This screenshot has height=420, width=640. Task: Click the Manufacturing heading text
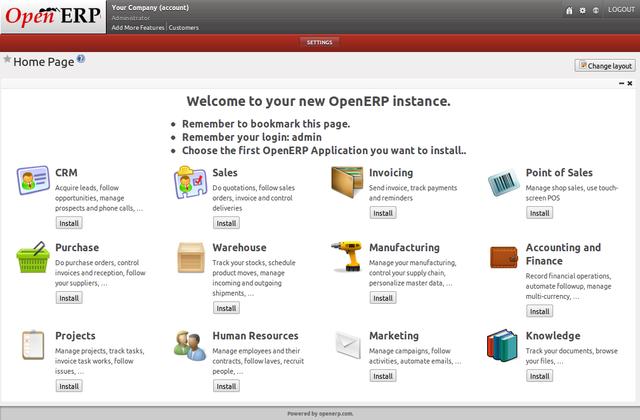pos(404,248)
